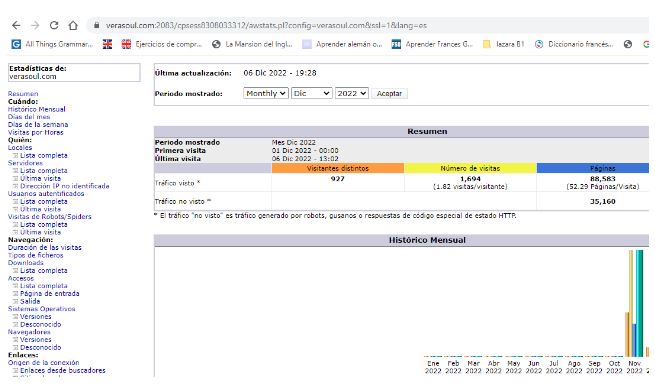The height and width of the screenshot is (388, 655).
Task: Open Salida link
Action: point(30,301)
